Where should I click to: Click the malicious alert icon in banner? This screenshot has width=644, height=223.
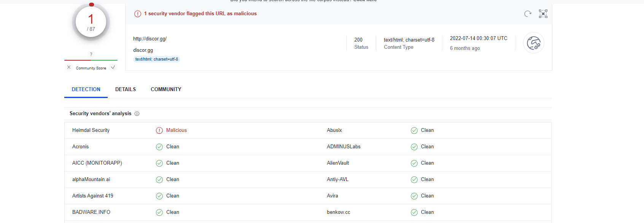[x=138, y=14]
